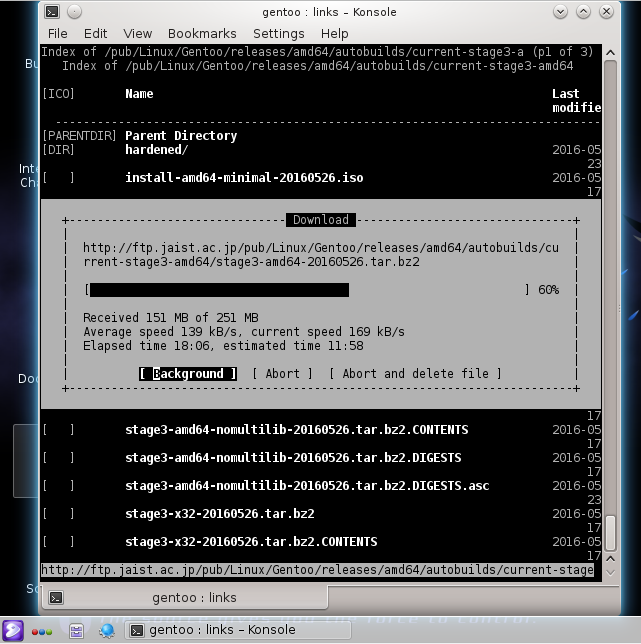Screen dimensions: 641x644
Task: Open the Help menu
Action: tap(335, 34)
